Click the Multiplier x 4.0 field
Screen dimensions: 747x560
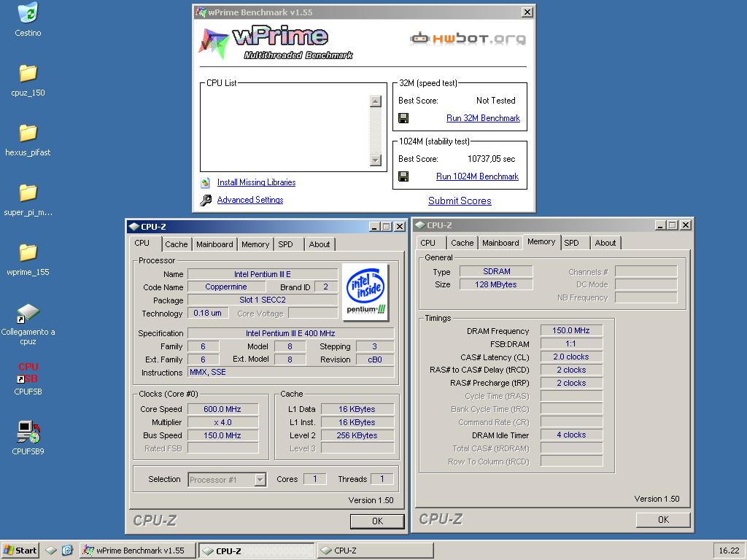(223, 422)
